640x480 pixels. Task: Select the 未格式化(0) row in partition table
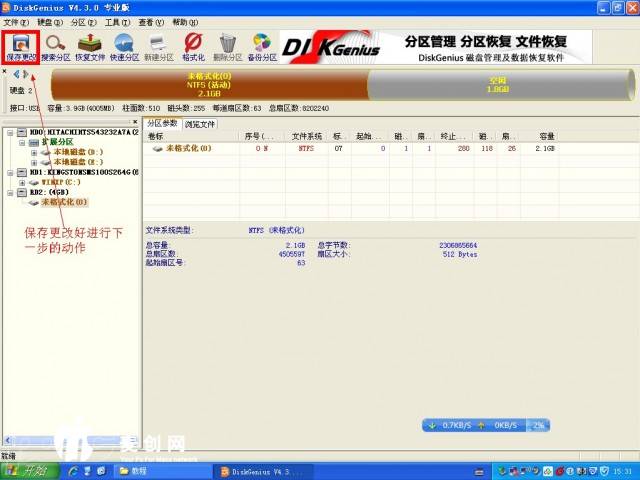[190, 148]
